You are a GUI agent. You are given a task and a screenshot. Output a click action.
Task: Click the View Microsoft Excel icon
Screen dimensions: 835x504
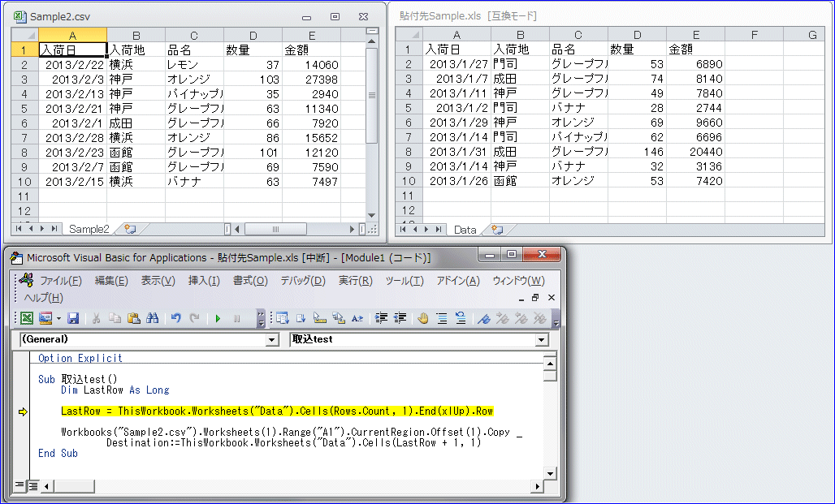pos(27,319)
